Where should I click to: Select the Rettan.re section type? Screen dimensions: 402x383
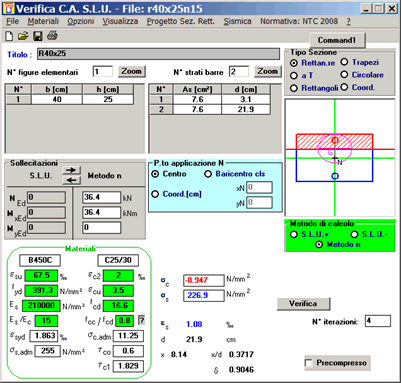coord(294,63)
